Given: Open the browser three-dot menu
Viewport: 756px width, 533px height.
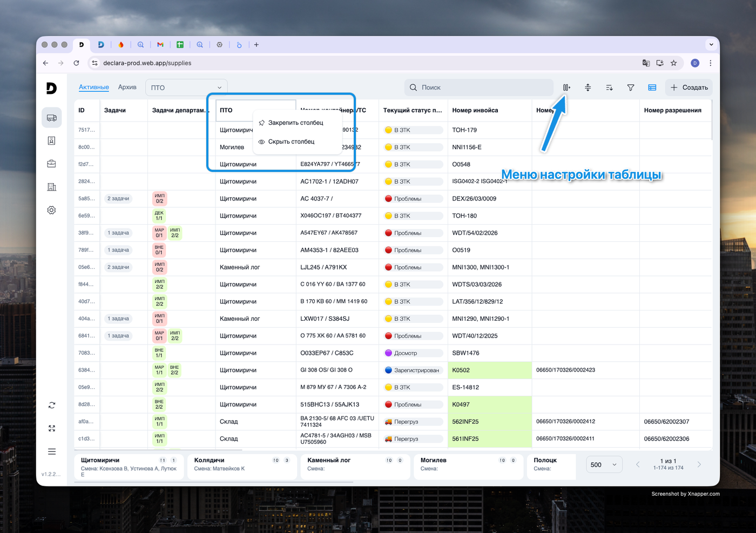Looking at the screenshot, I should tap(710, 63).
